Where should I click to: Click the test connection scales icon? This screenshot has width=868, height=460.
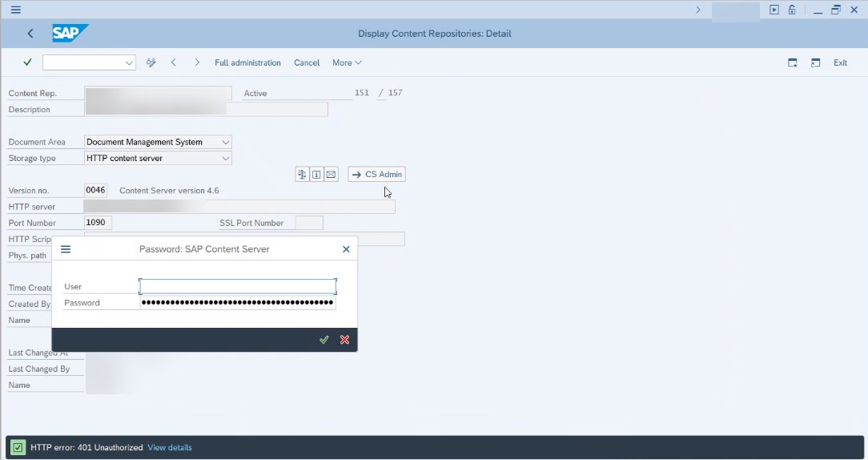click(302, 174)
